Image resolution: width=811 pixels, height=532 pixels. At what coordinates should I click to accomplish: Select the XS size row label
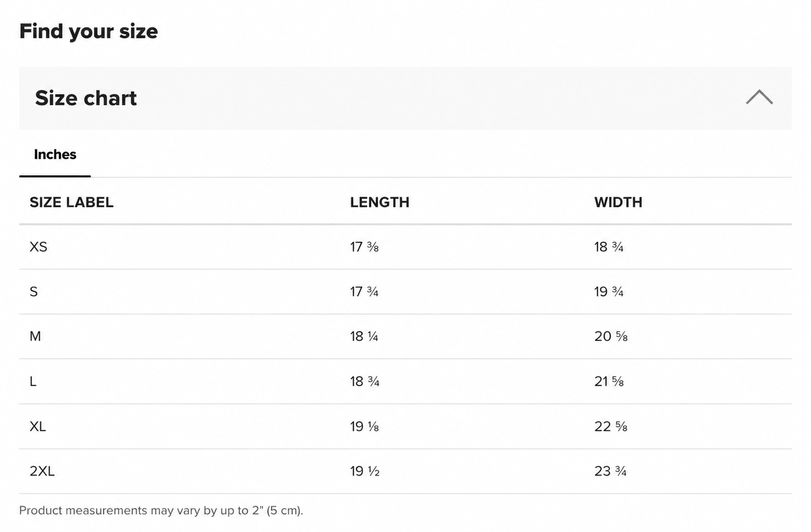pos(38,247)
